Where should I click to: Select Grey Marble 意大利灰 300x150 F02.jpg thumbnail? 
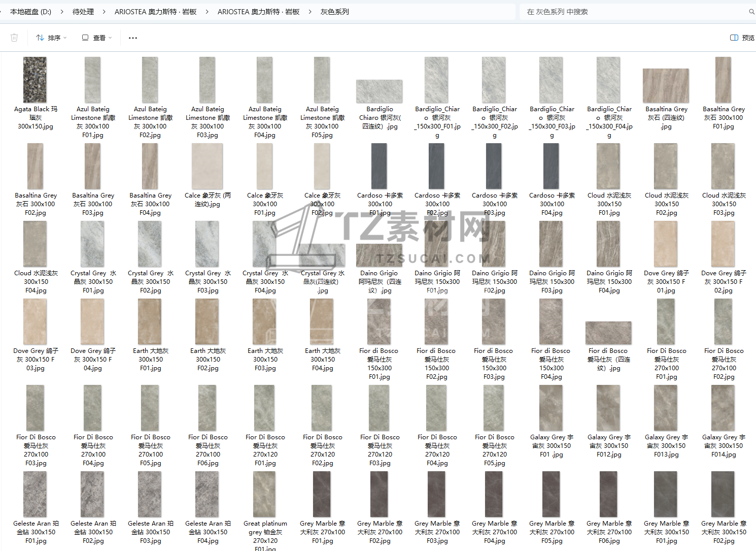[723, 494]
